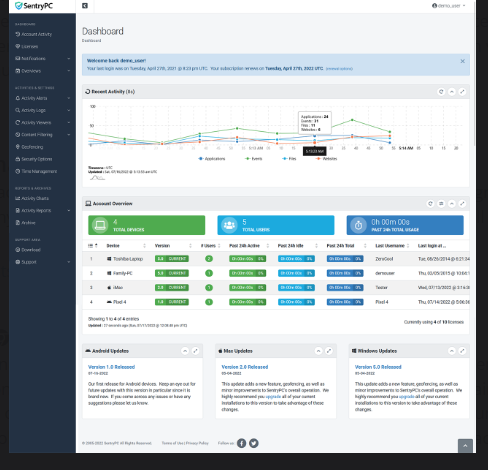The width and height of the screenshot is (488, 470).
Task: Toggle Websites series in chart legend
Action: pos(327,159)
